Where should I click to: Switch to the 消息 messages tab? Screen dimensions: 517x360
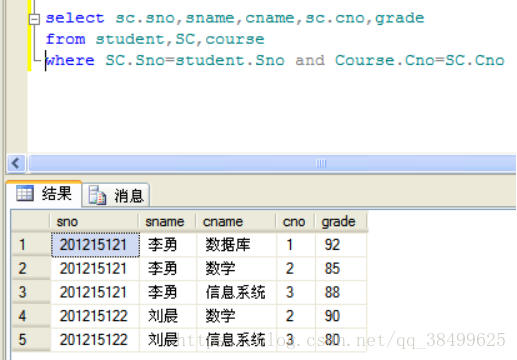point(116,195)
